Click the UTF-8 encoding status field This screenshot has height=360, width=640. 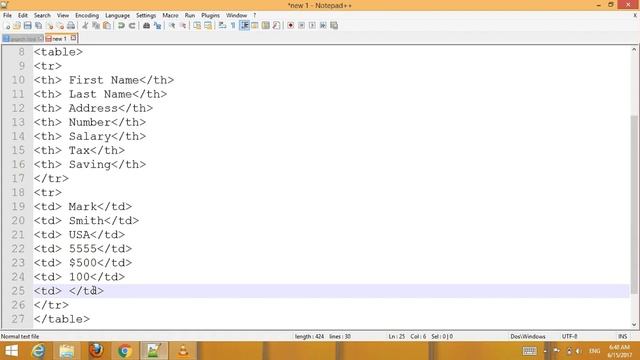(569, 336)
